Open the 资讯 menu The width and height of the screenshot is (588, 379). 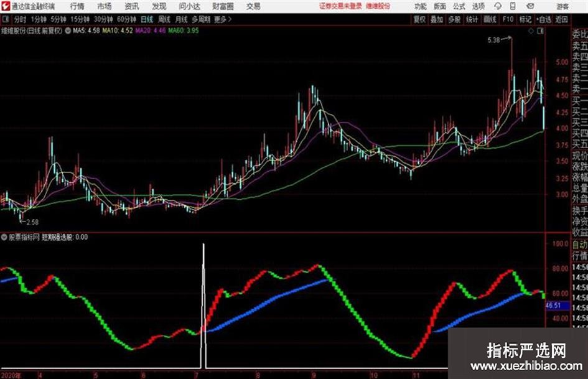(x=132, y=6)
